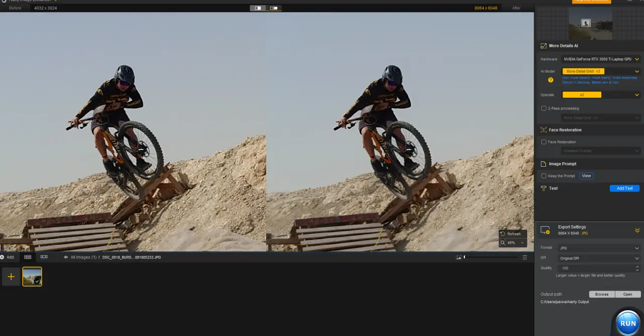
Task: Open the Gradient Overlay dropdown
Action: point(601,151)
